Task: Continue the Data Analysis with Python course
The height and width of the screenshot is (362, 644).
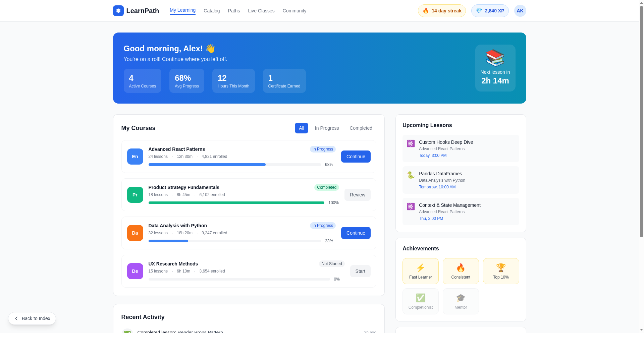Action: pyautogui.click(x=356, y=233)
